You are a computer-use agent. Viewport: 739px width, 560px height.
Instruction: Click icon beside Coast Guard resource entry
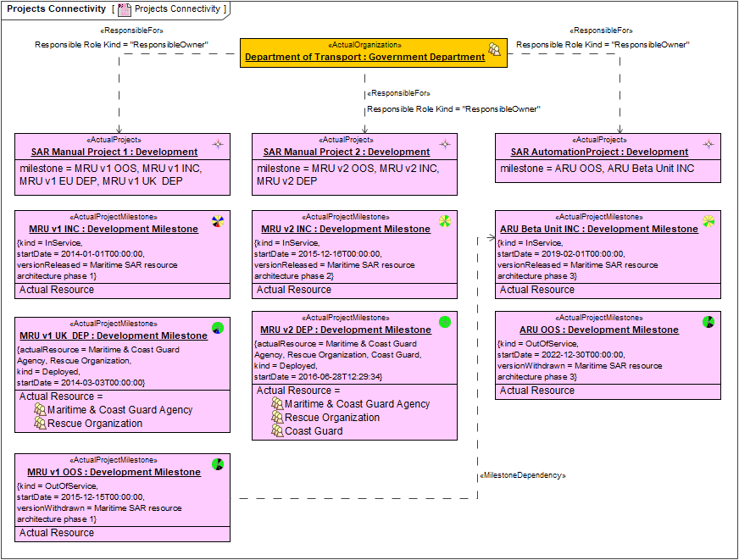pyautogui.click(x=277, y=431)
